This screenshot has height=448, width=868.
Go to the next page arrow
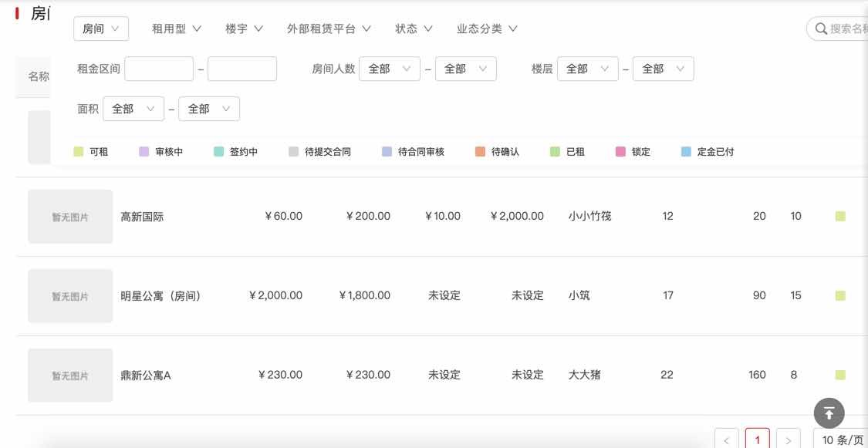[x=788, y=440]
